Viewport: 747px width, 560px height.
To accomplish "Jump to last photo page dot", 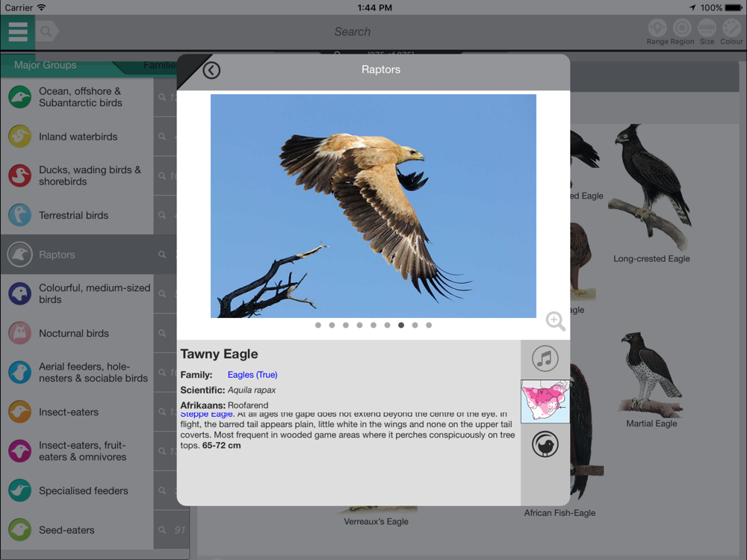I will pyautogui.click(x=429, y=326).
